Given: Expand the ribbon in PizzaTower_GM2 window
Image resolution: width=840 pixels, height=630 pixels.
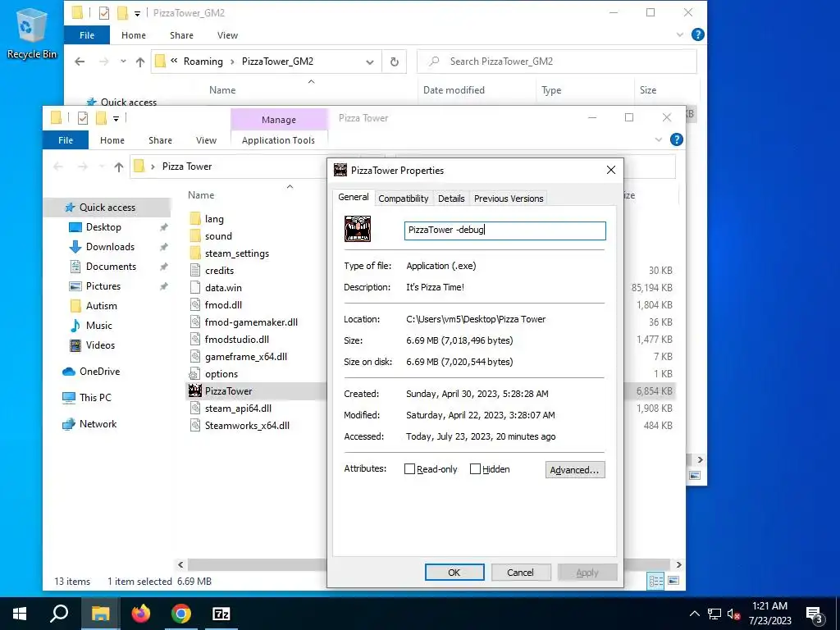Looking at the screenshot, I should point(679,34).
